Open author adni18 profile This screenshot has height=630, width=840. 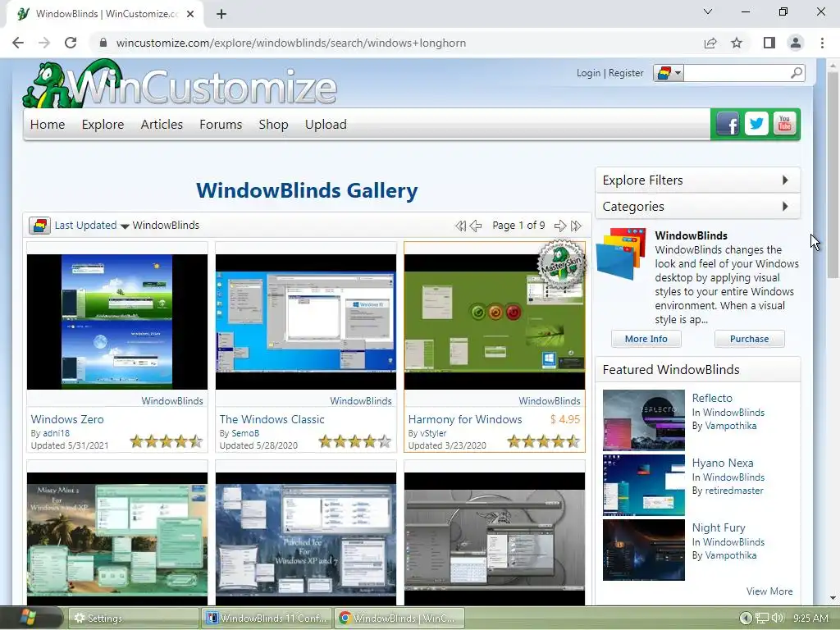click(57, 433)
